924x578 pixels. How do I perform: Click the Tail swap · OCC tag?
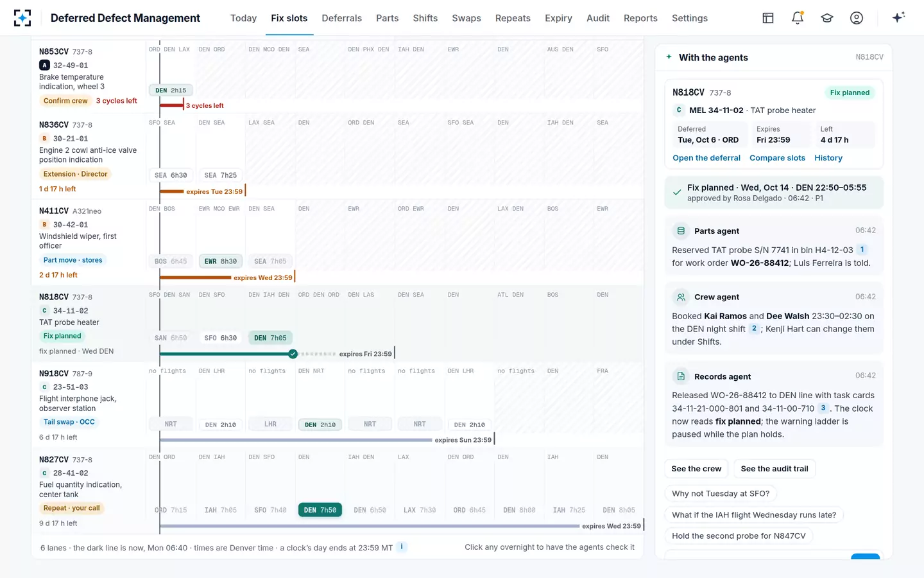(x=69, y=422)
